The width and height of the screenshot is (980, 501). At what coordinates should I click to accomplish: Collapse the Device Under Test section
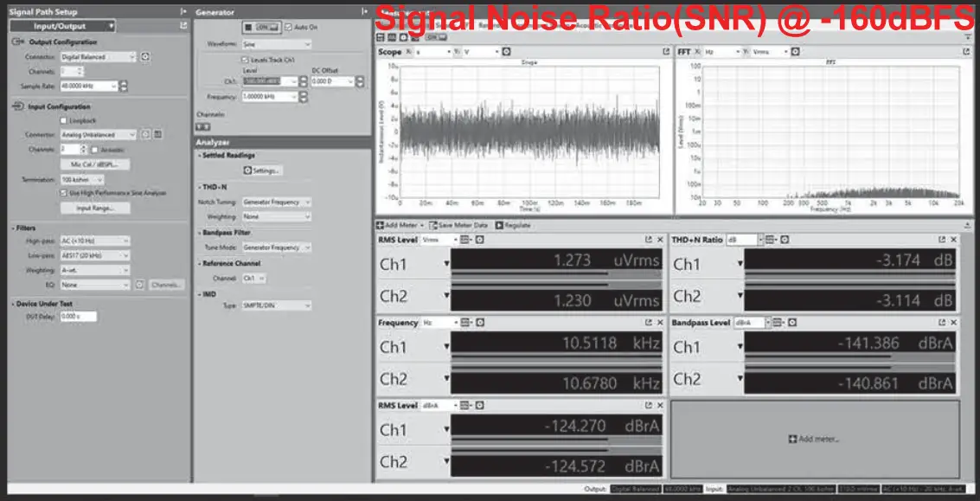(x=13, y=304)
